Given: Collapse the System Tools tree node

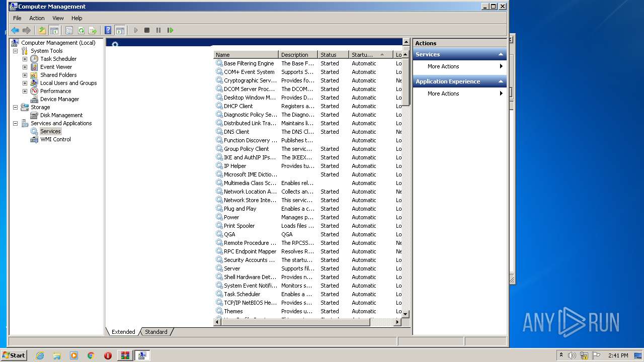Looking at the screenshot, I should point(15,51).
